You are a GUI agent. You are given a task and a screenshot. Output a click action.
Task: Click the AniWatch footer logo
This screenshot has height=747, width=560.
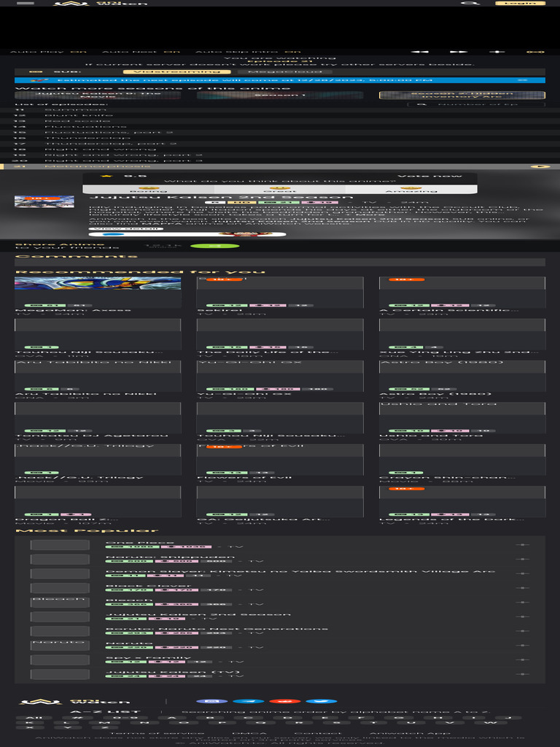pyautogui.click(x=75, y=701)
